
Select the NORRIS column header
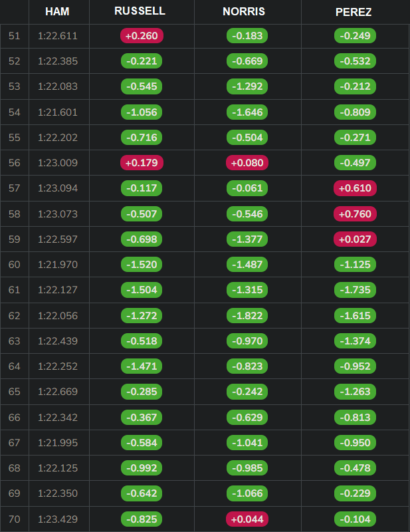(x=247, y=12)
